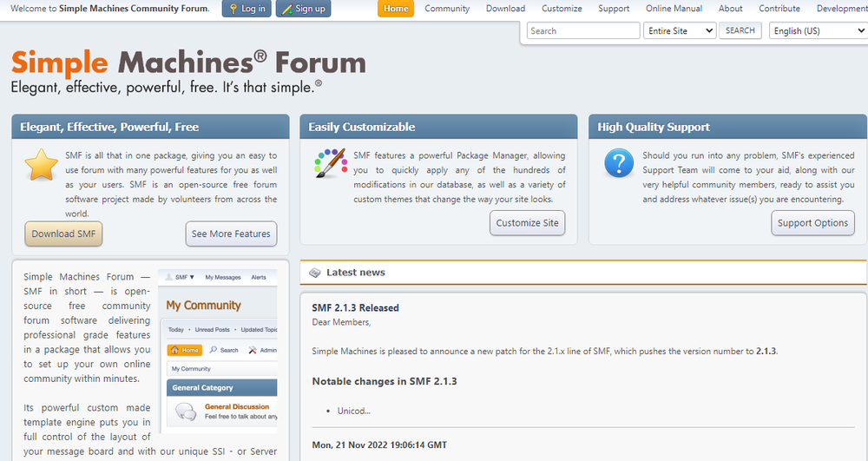
Task: Click the Latest news heading
Action: tap(355, 273)
